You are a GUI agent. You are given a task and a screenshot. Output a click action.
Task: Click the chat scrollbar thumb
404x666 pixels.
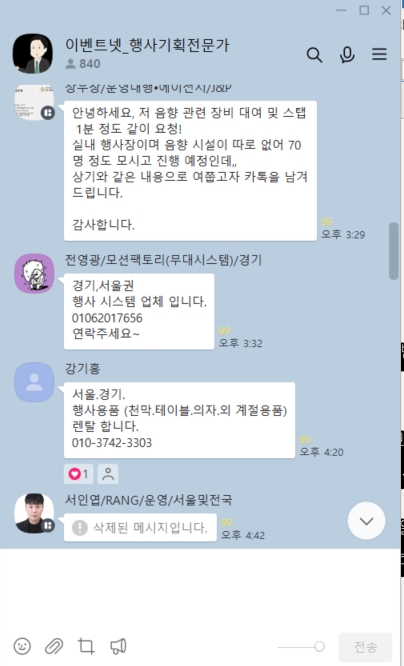[x=394, y=251]
